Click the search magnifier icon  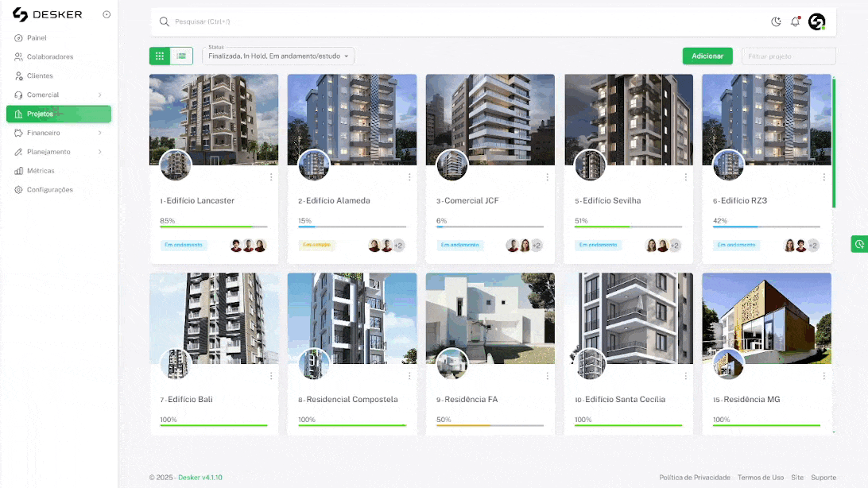tap(164, 21)
